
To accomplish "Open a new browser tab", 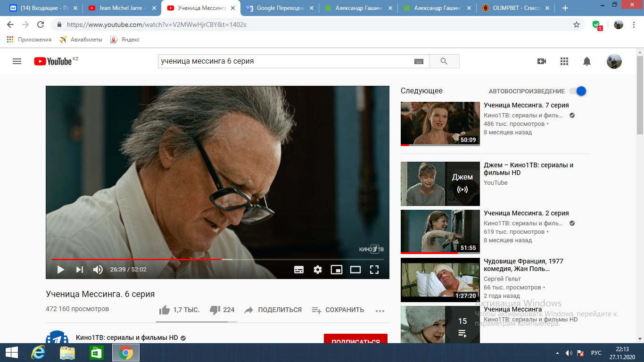I will tap(565, 8).
